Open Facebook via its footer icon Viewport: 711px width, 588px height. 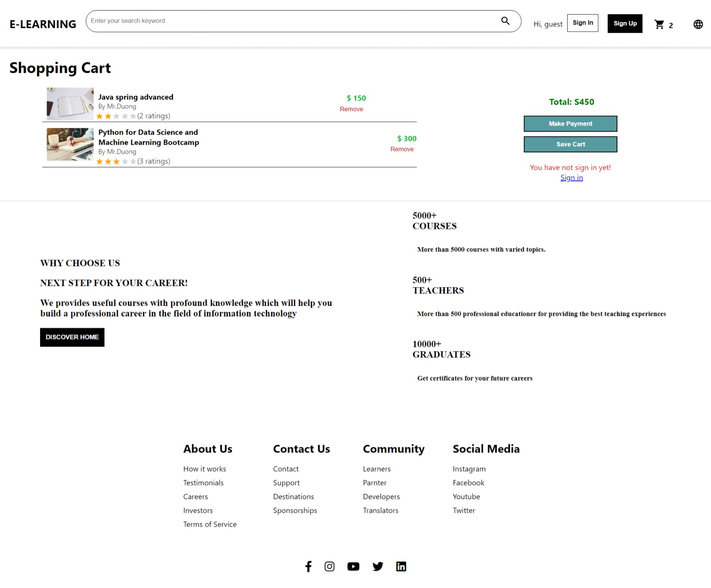coord(308,566)
